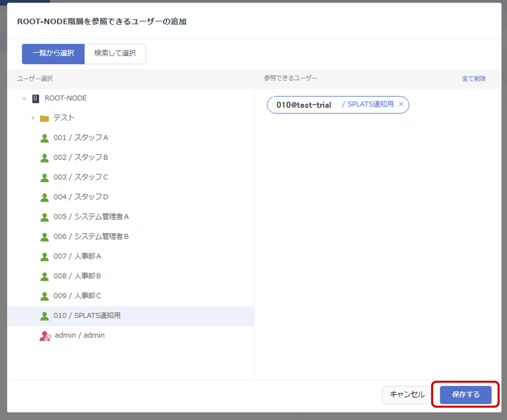Click the テスト folder icon

point(44,118)
